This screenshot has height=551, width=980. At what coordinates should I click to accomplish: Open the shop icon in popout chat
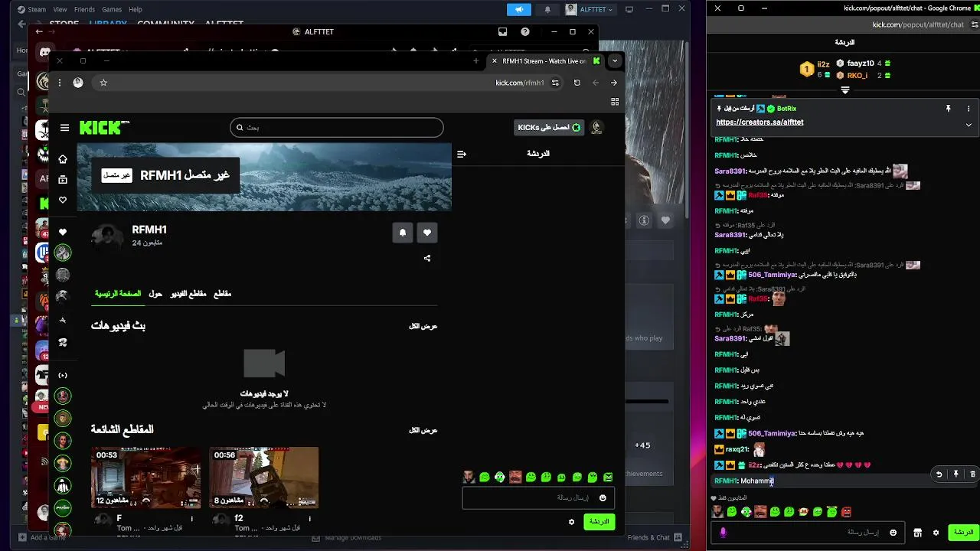(x=918, y=533)
